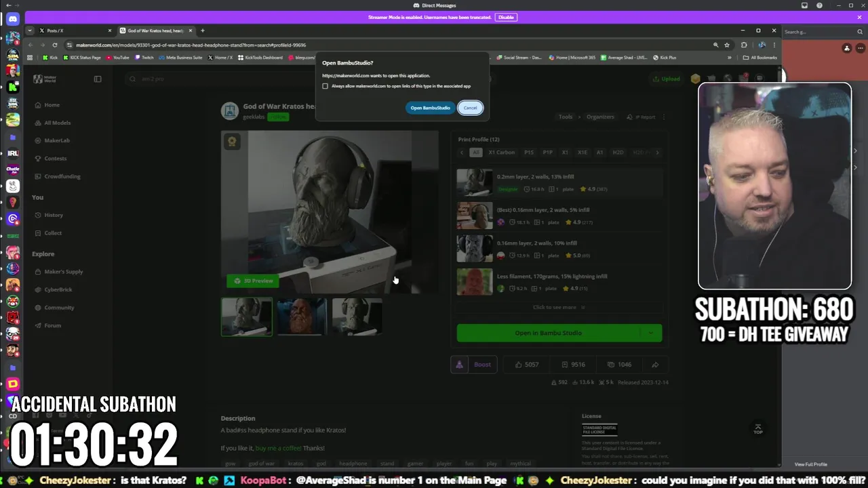Select the red-faced Kratos preview thumbnail
The width and height of the screenshot is (868, 488).
pyautogui.click(x=302, y=317)
